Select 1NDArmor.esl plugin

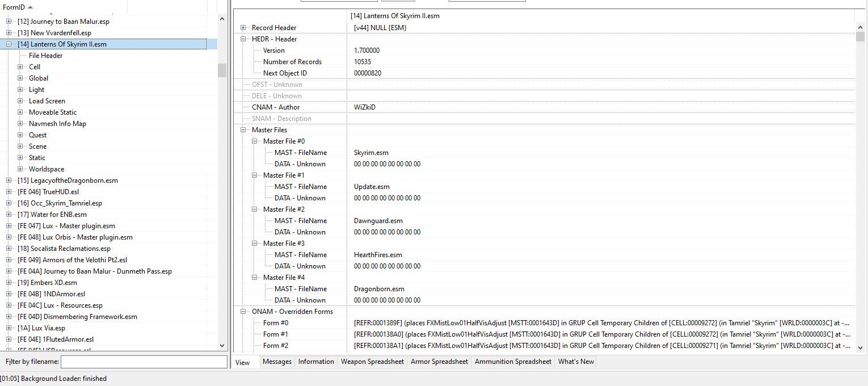coord(52,294)
